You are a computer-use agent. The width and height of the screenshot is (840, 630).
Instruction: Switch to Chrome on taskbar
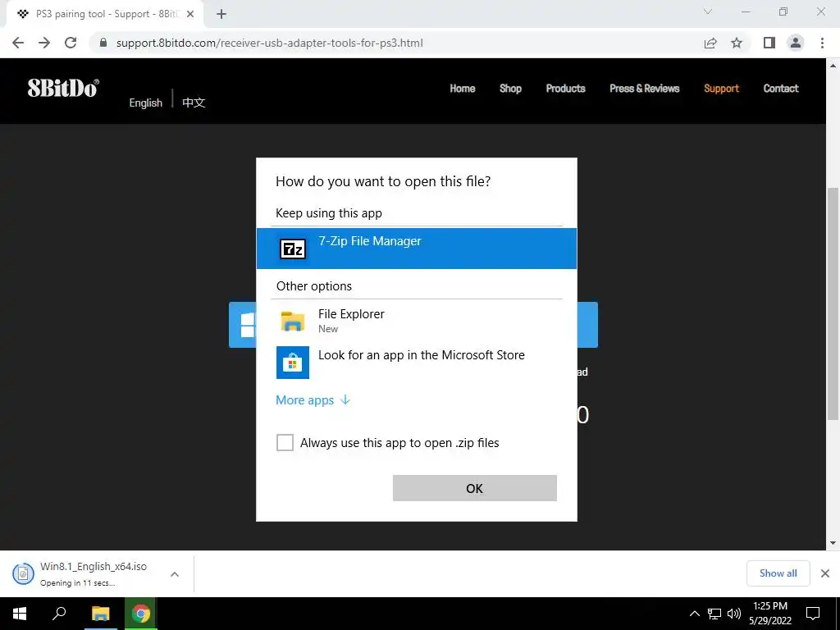pyautogui.click(x=140, y=614)
